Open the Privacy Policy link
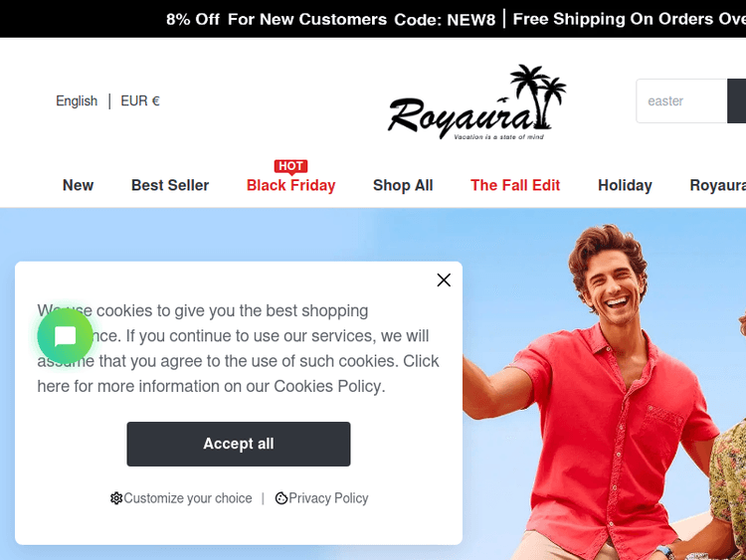This screenshot has width=746, height=560. [x=328, y=498]
